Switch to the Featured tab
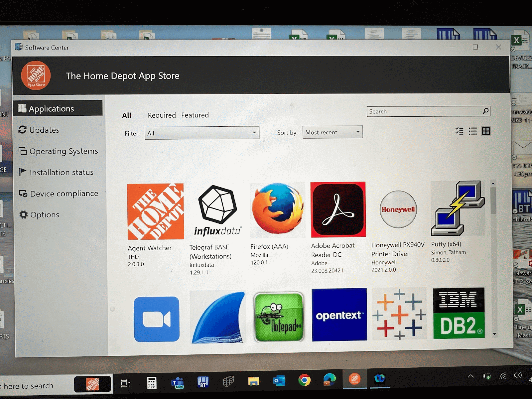Image resolution: width=532 pixels, height=399 pixels. [x=195, y=115]
